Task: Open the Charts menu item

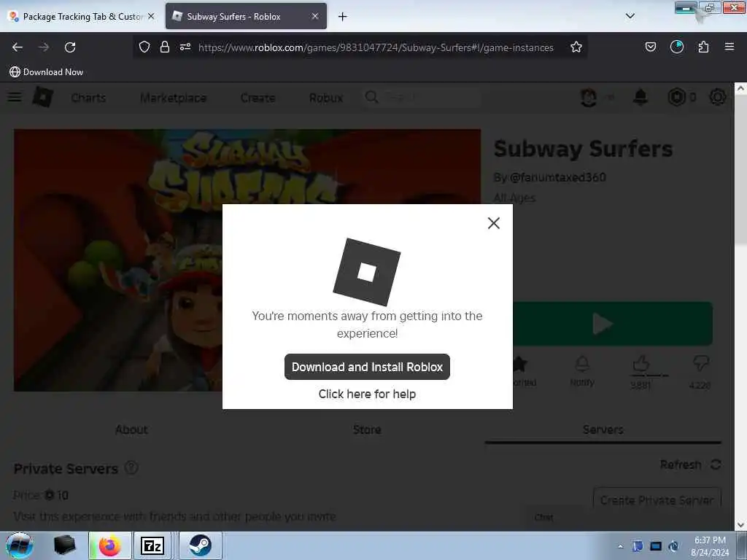Action: (x=88, y=98)
